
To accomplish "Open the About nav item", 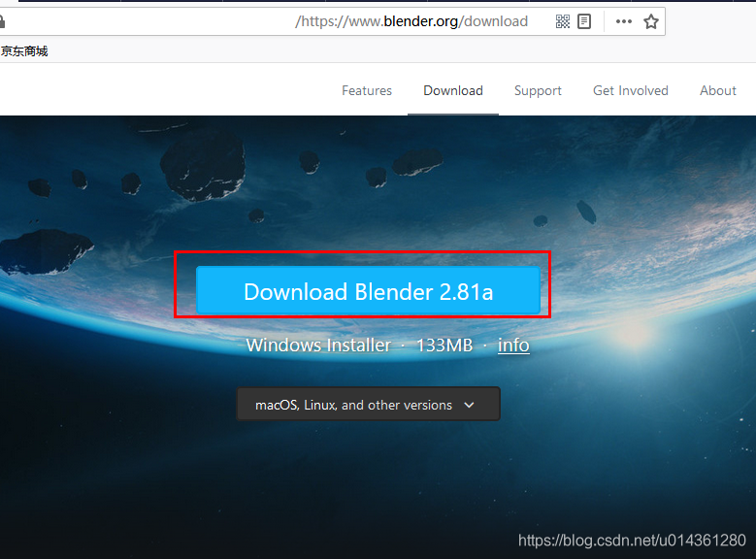I will [x=718, y=90].
